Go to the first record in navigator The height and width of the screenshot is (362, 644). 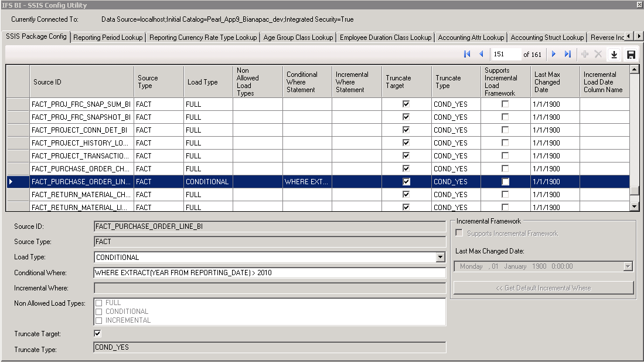pyautogui.click(x=467, y=54)
